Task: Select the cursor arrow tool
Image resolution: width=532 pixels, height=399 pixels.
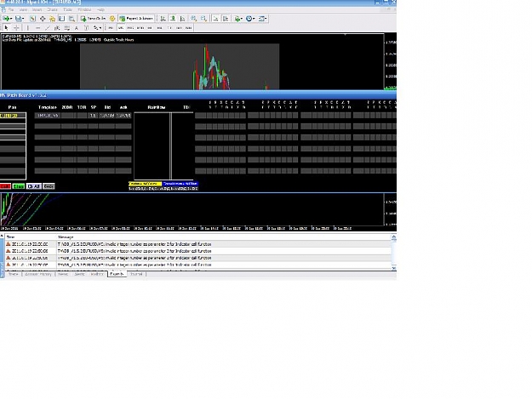Action: tap(7, 28)
